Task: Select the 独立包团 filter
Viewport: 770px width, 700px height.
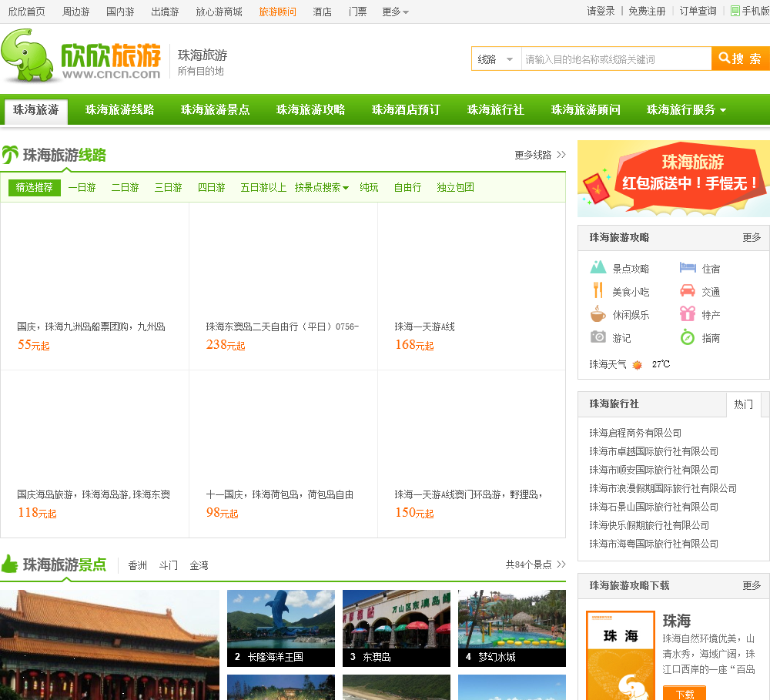Action: pos(455,187)
